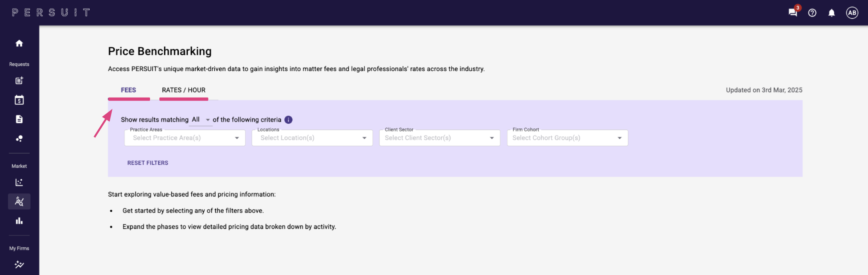Click the info icon beside criteria text
The width and height of the screenshot is (868, 275).
[288, 120]
